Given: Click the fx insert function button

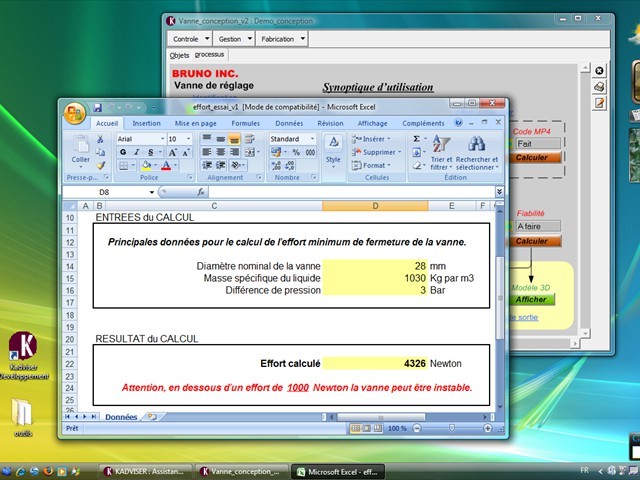Looking at the screenshot, I should click(x=201, y=192).
